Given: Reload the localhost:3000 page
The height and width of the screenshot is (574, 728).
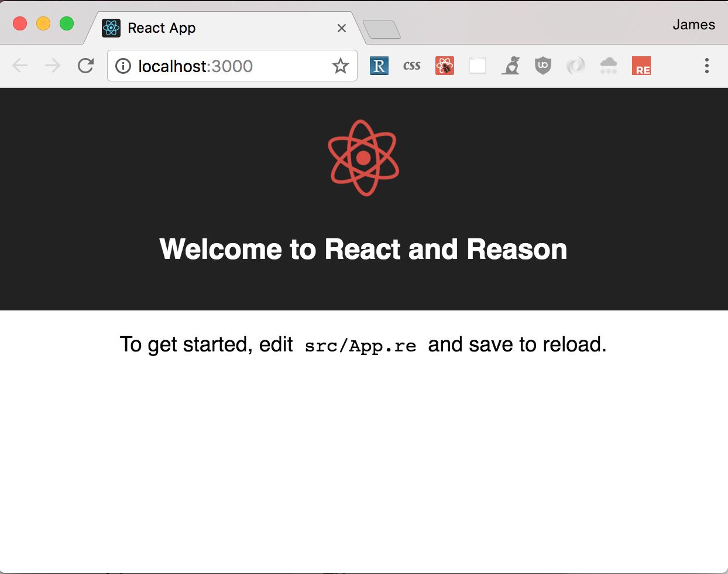Looking at the screenshot, I should 85,66.
